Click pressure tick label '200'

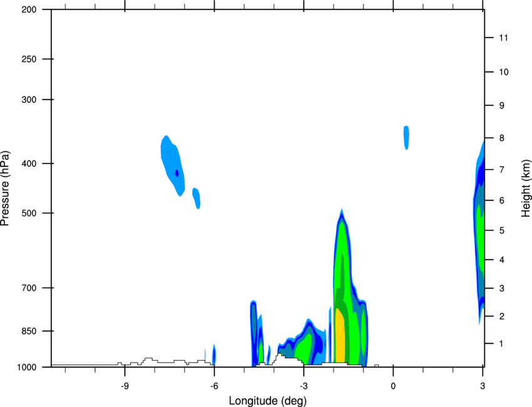pos(29,9)
